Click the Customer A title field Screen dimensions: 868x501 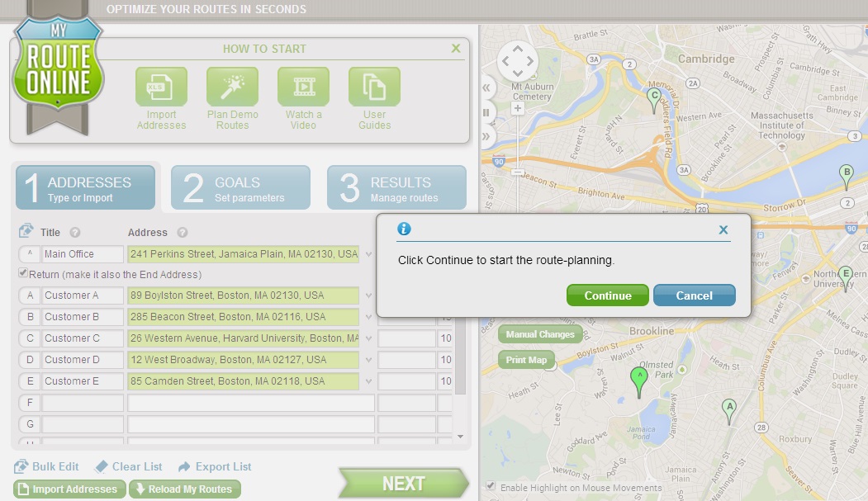coord(83,295)
